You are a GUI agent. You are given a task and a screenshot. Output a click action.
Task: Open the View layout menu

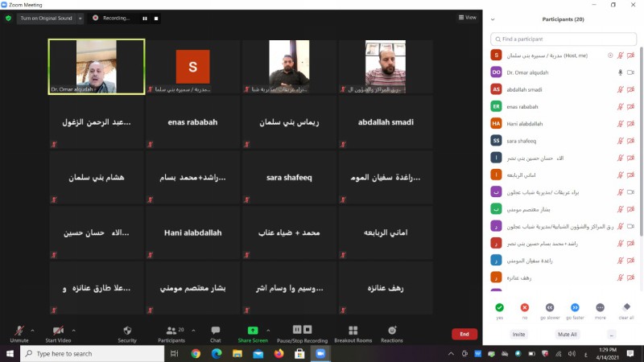tap(467, 17)
